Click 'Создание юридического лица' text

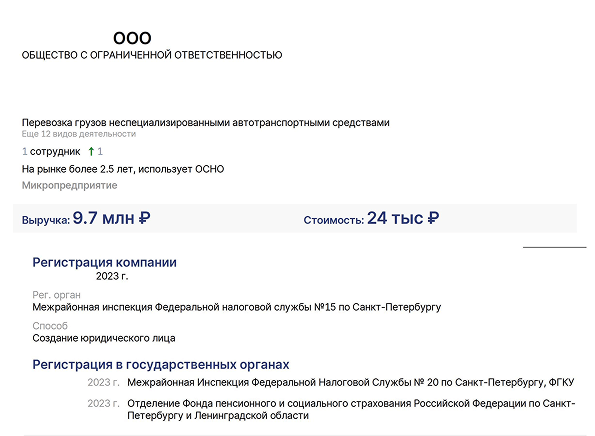tap(104, 338)
